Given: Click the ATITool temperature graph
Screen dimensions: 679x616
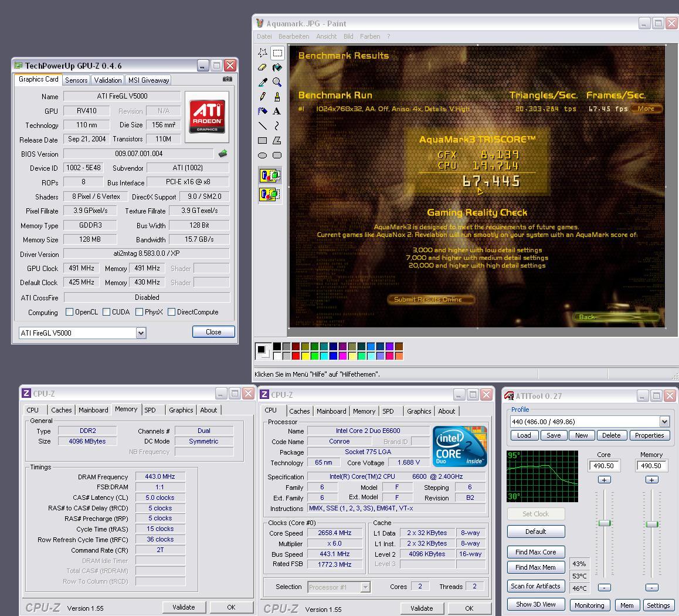Looking at the screenshot, I should pos(542,476).
